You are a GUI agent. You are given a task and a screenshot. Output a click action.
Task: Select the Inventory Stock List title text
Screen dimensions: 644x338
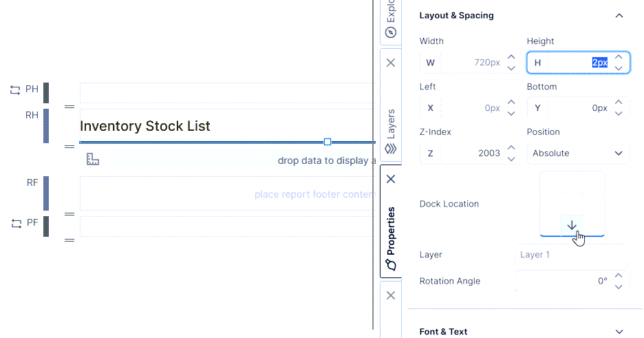tap(145, 127)
